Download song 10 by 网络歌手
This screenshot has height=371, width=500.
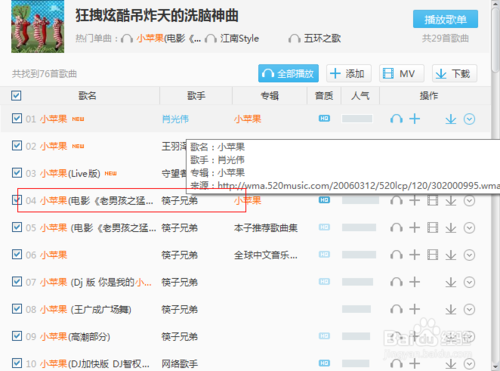[451, 364]
